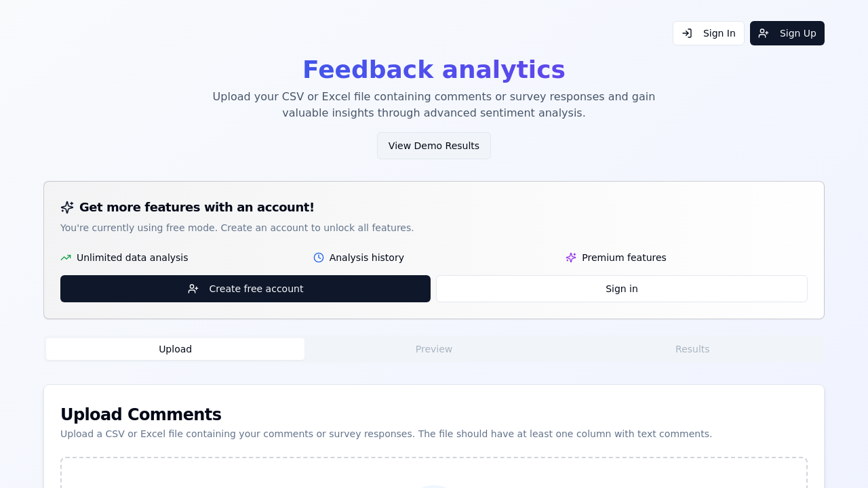Click inside the dashed file upload dropzone
Screen dimensions: 868x488
point(434,471)
